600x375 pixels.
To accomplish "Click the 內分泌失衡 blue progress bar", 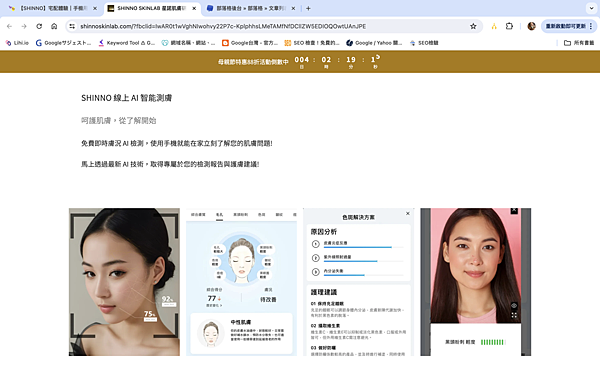I will coord(344,275).
